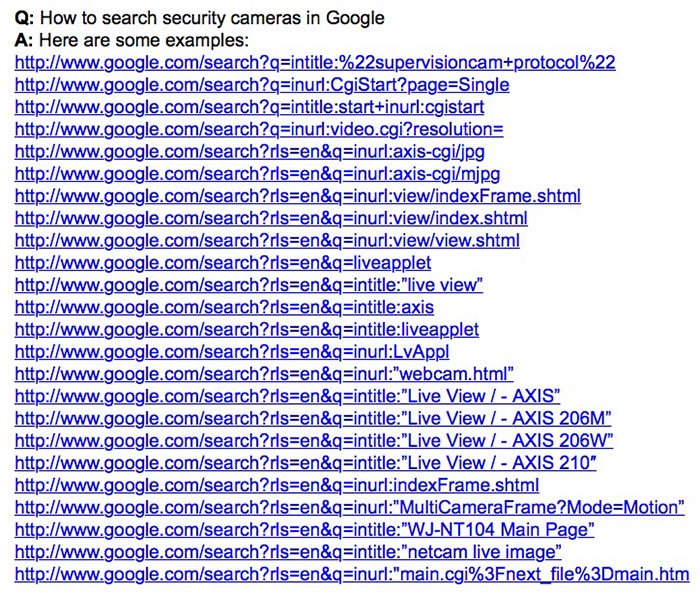Follow the video.cgi?resolution= search link

(x=259, y=130)
